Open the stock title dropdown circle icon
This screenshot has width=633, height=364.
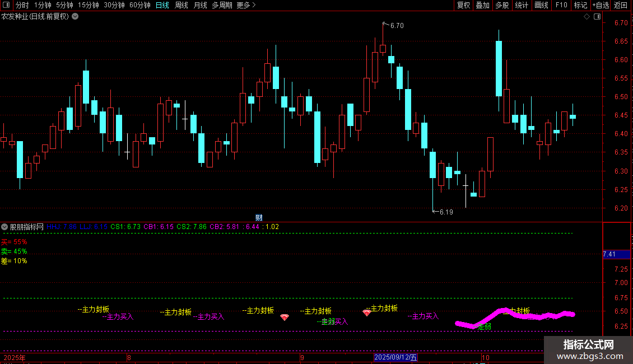click(x=75, y=16)
